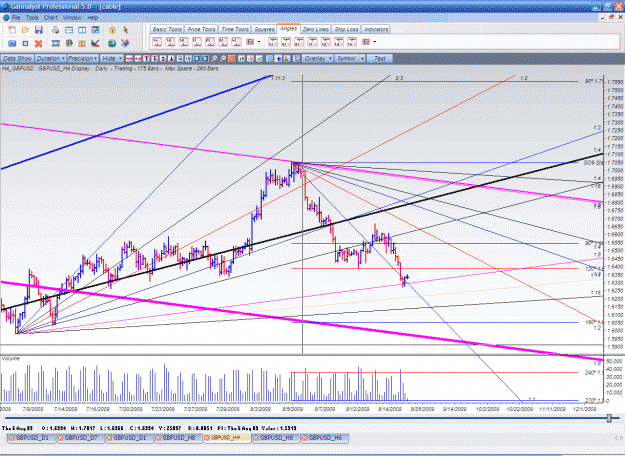The height and width of the screenshot is (456, 625).
Task: Open the Tools menu
Action: point(32,18)
